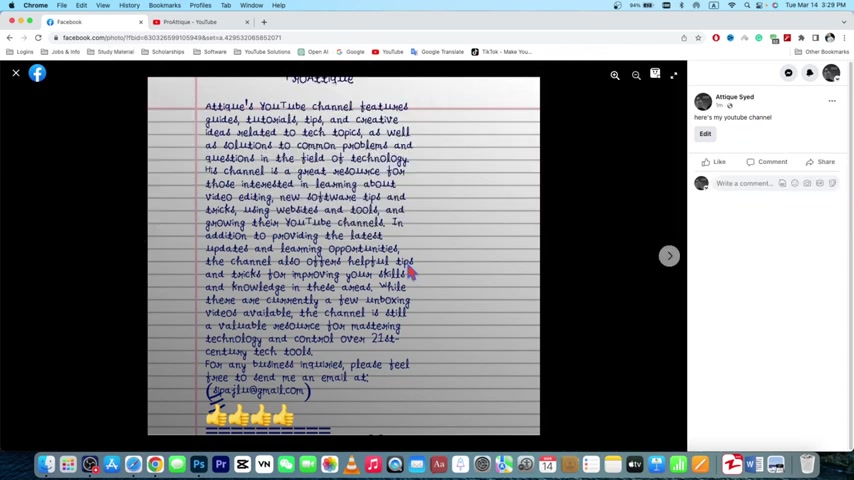
Task: Attach a photo to the comment
Action: (x=807, y=184)
